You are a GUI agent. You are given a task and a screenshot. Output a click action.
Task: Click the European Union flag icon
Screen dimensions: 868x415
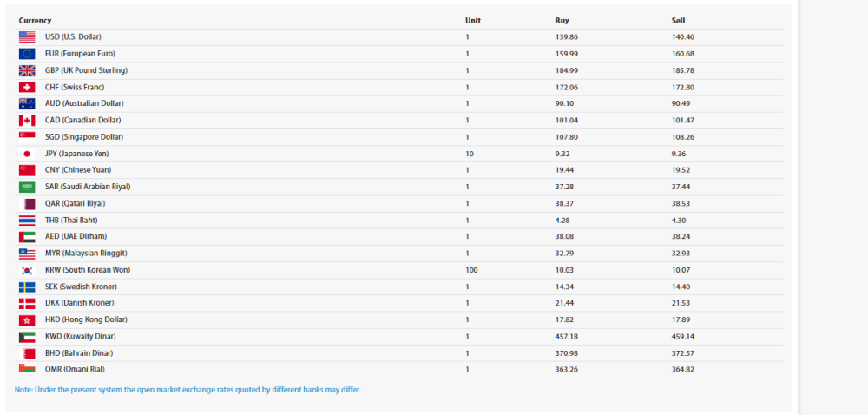pyautogui.click(x=27, y=54)
